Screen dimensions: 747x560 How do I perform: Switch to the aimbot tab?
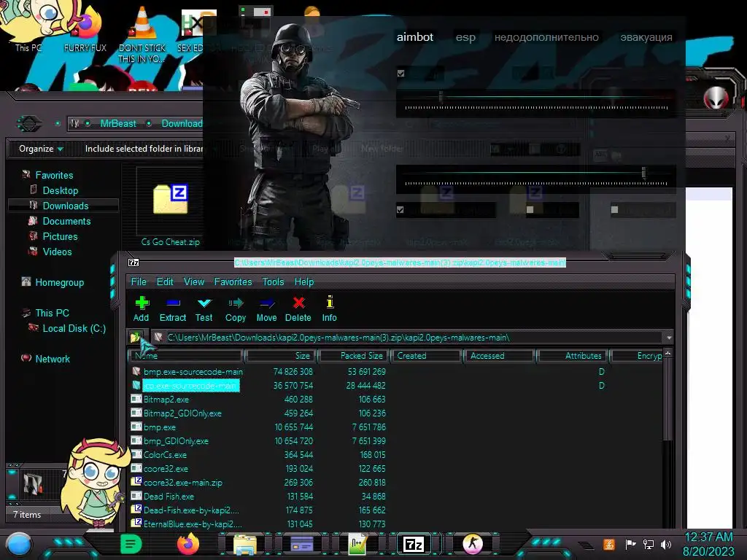pos(415,37)
